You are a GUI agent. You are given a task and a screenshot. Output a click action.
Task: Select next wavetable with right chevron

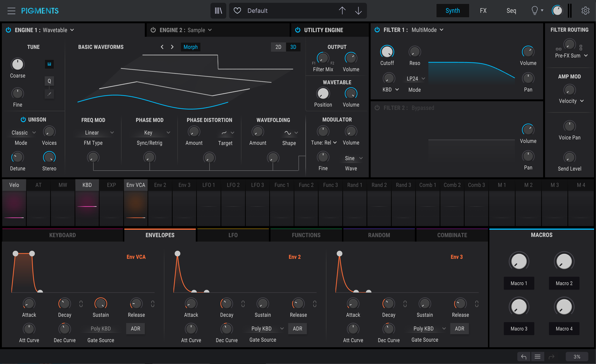pyautogui.click(x=172, y=47)
